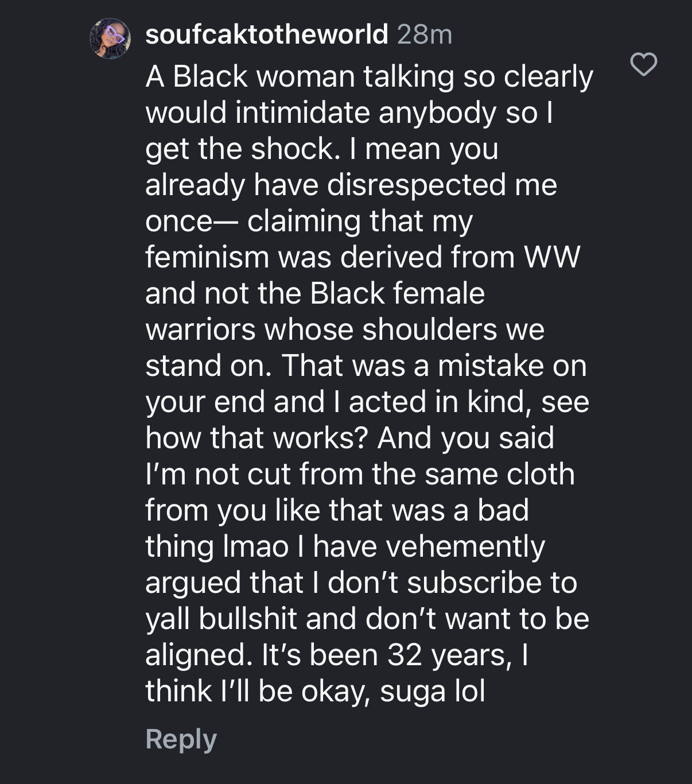Click the word "shoulders" in the comment
Screen dimensions: 692x784
pos(430,329)
